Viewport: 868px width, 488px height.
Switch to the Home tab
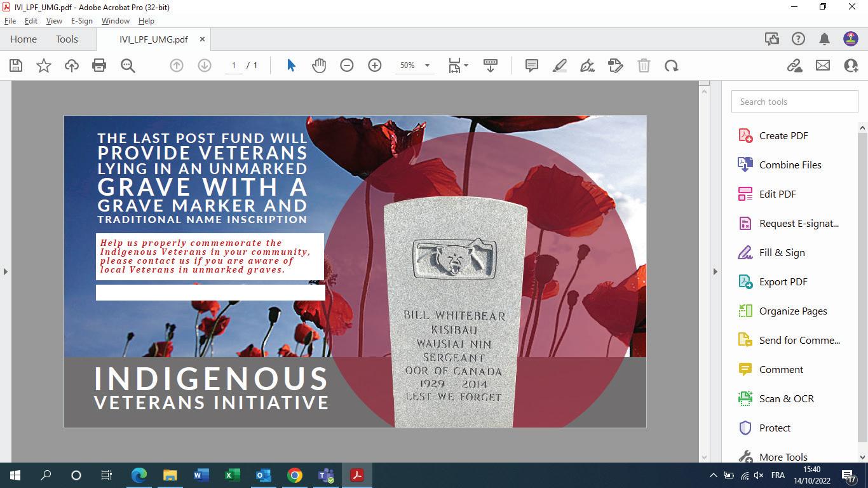tap(24, 39)
